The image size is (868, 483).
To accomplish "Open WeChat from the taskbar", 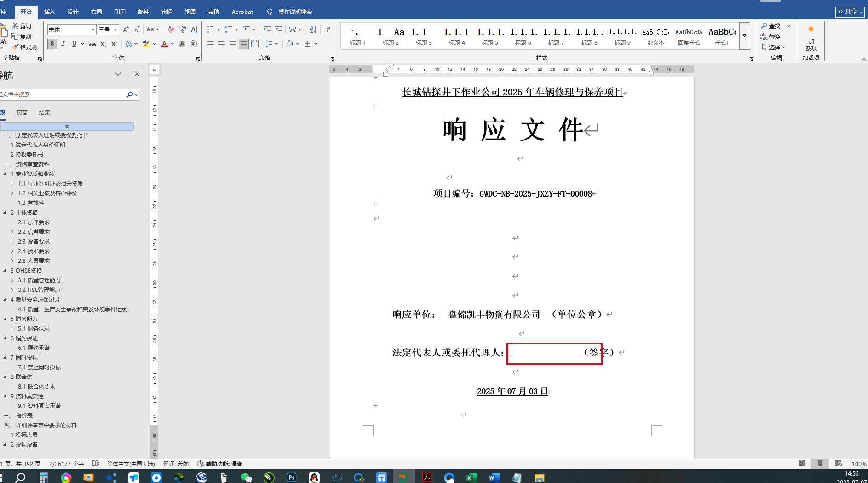I will pyautogui.click(x=247, y=477).
